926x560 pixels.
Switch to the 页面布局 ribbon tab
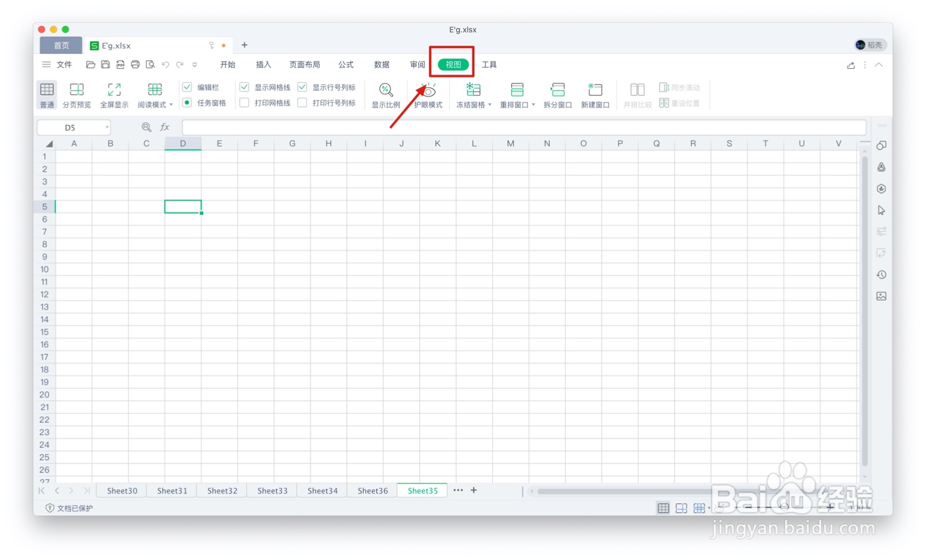[x=305, y=65]
